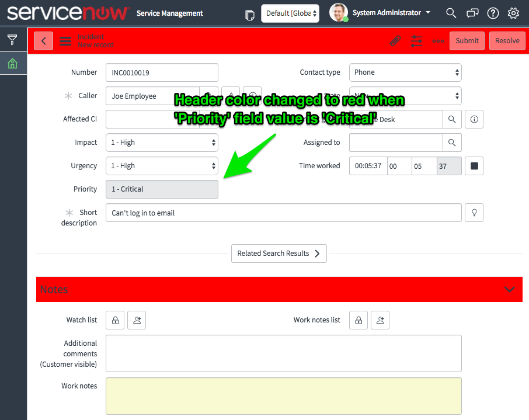Open global search magnifier icon
This screenshot has width=529, height=420.
[451, 13]
